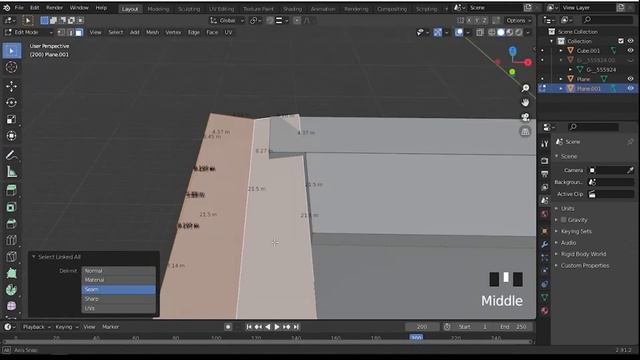
Task: Select the Knife tool
Action: tap(11, 257)
